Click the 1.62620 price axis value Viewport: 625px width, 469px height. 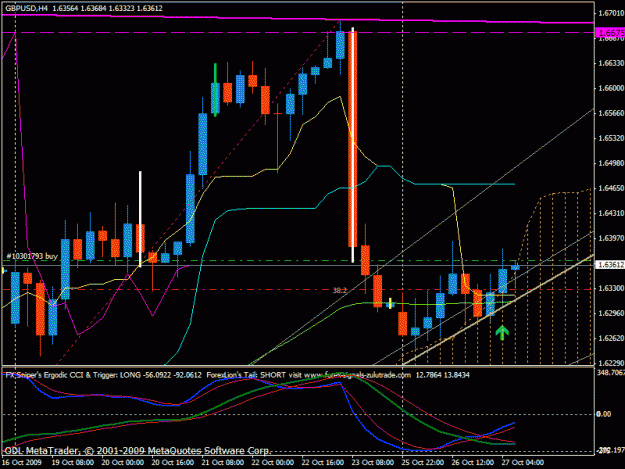(611, 338)
